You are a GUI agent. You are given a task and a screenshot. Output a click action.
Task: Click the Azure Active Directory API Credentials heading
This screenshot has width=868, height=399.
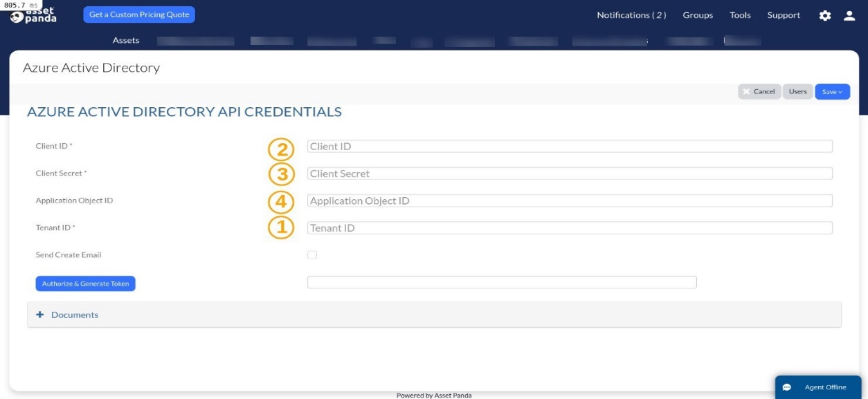(x=184, y=111)
